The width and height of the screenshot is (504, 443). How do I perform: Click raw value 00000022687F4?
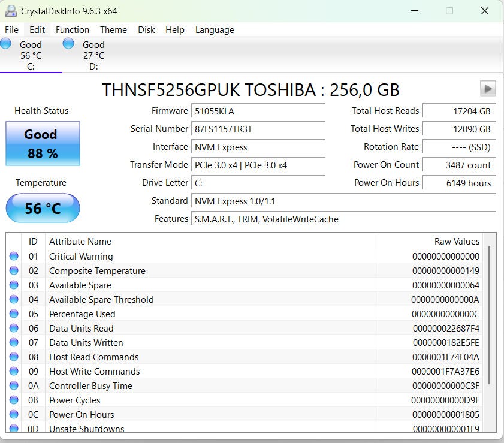(x=446, y=329)
